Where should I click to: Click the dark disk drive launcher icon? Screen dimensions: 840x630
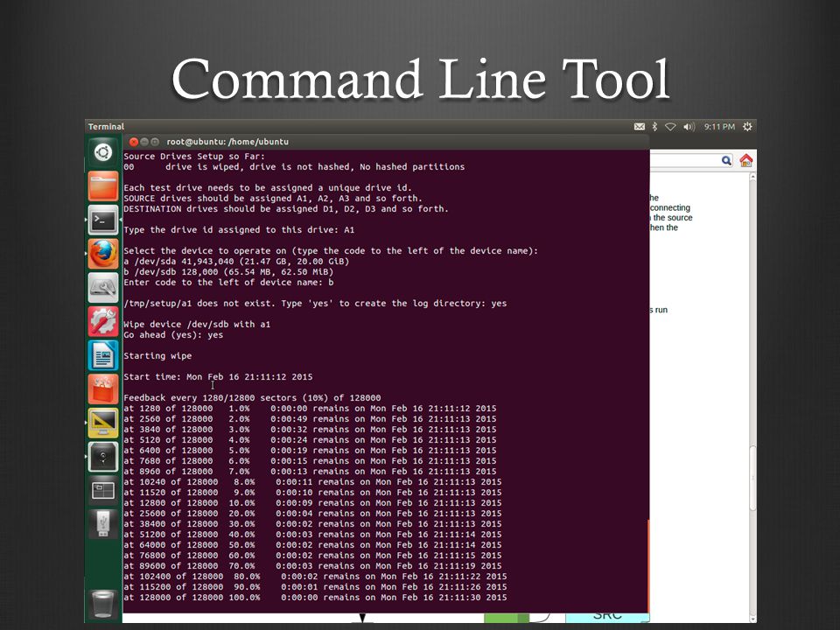103,457
